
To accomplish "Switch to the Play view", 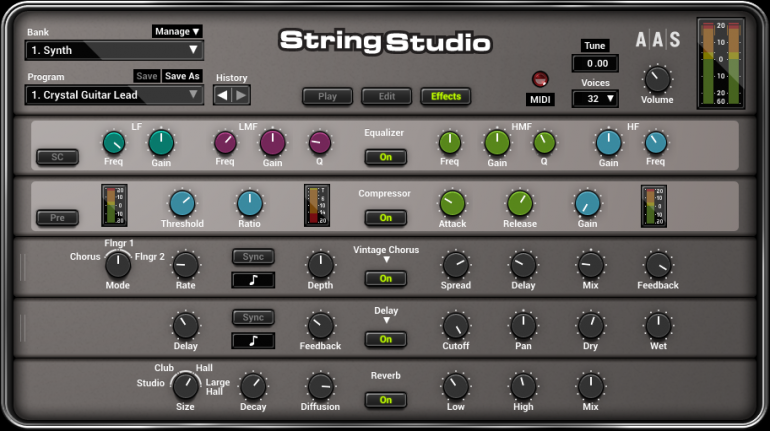I will tap(328, 96).
